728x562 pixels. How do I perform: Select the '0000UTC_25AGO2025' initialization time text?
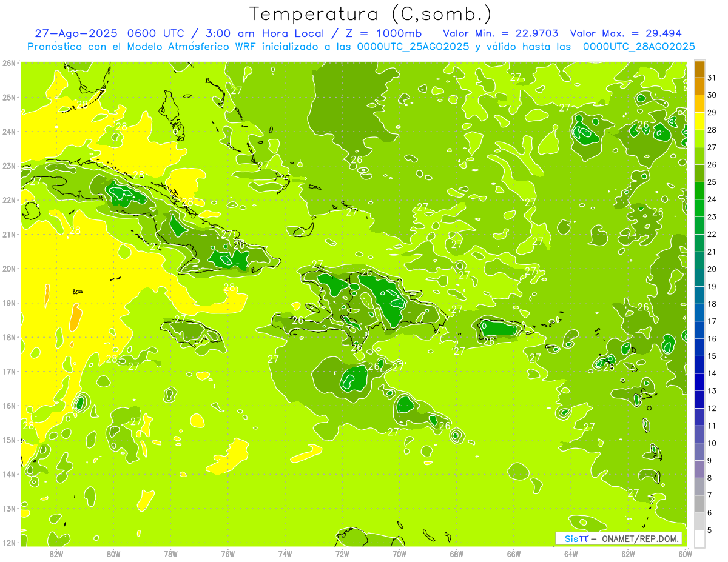(413, 47)
